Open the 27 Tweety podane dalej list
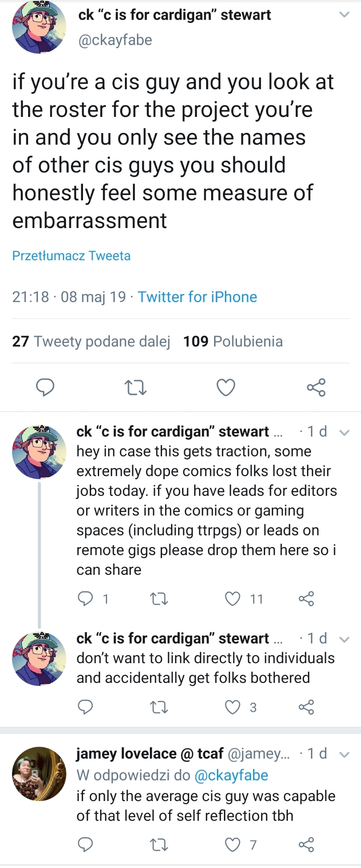The width and height of the screenshot is (361, 868). [91, 341]
